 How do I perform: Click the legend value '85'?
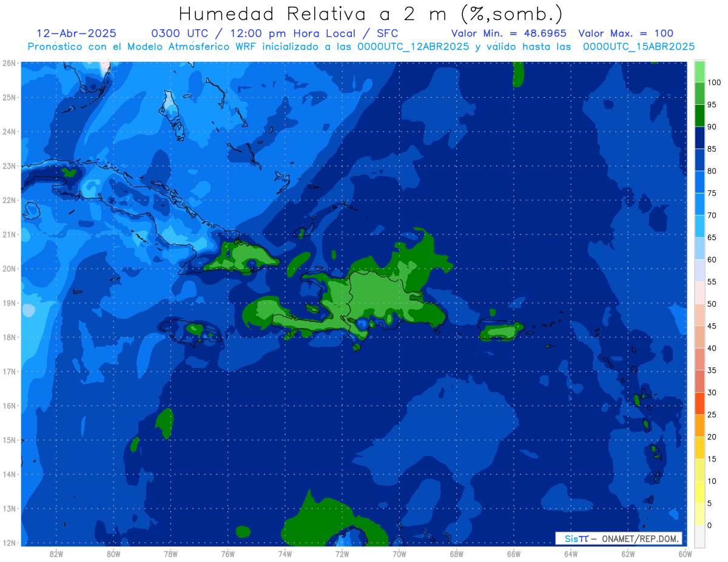point(712,149)
